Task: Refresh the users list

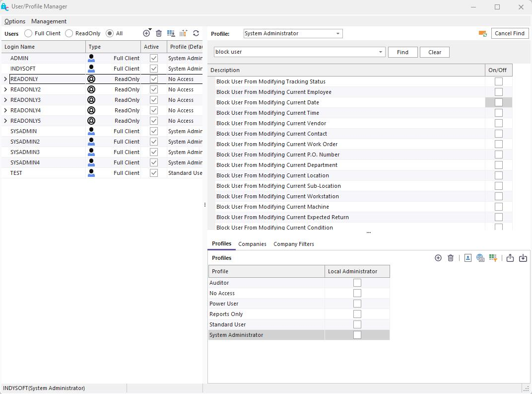Action: [196, 33]
